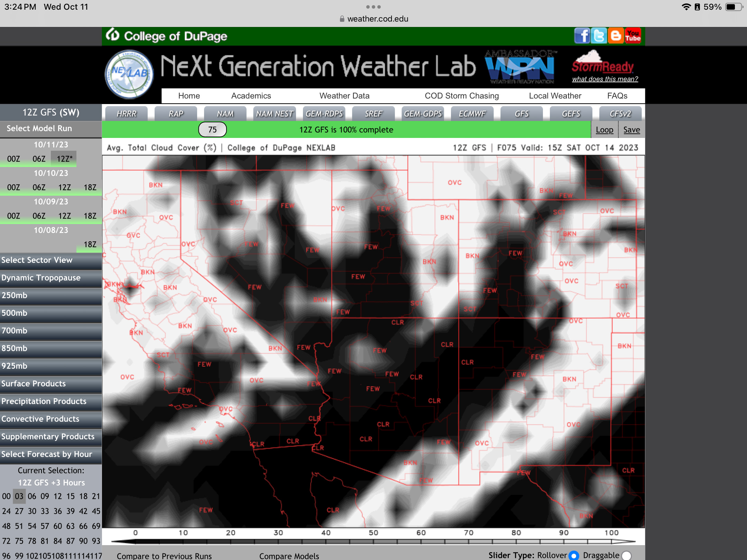Screen dimensions: 747x560
Task: Choose the 06Z run for 10/11/23
Action: (x=39, y=159)
